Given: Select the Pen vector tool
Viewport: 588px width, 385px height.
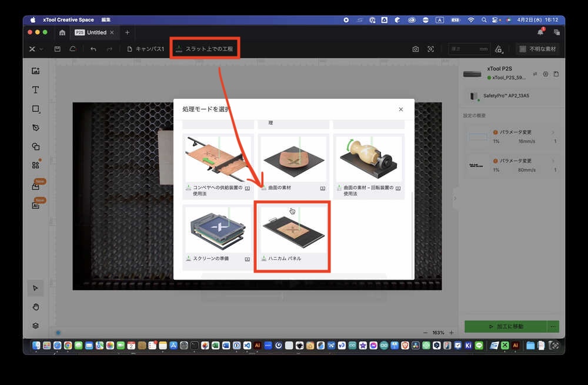Looking at the screenshot, I should (35, 128).
